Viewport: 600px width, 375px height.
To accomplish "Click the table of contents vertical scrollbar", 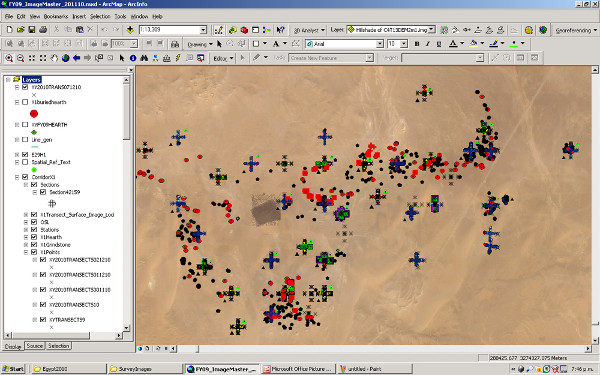I will coord(126,204).
